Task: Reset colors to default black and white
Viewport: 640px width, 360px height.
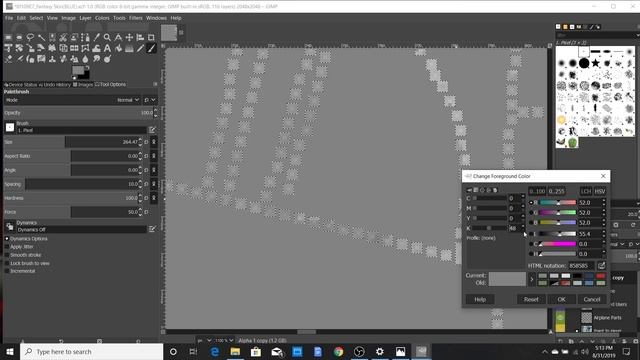Action: click(74, 78)
